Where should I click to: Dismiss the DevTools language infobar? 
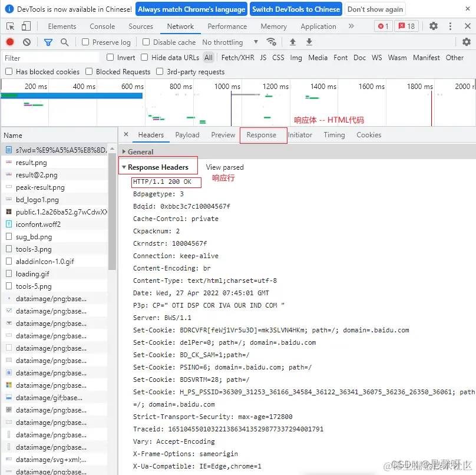[x=468, y=9]
